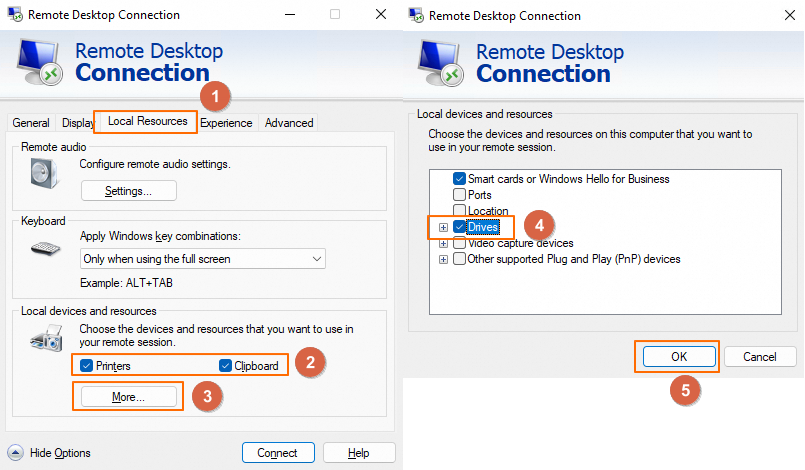Toggle the Drives checkbox
The image size is (805, 470).
(459, 227)
